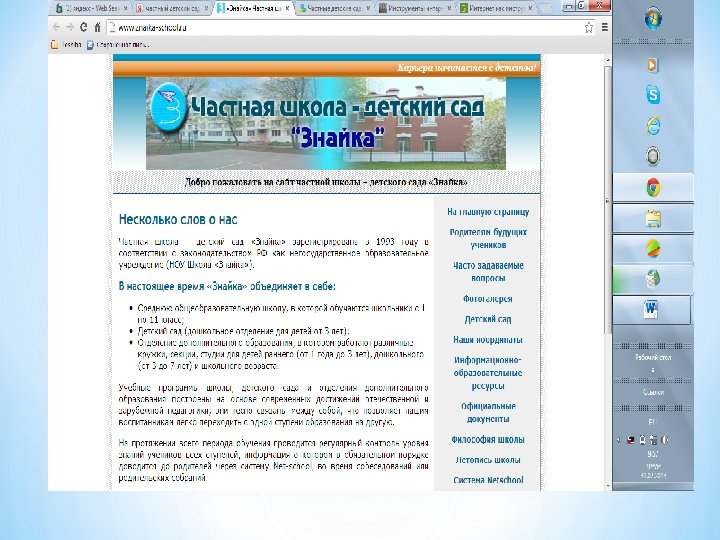Reload the current page

(x=84, y=27)
